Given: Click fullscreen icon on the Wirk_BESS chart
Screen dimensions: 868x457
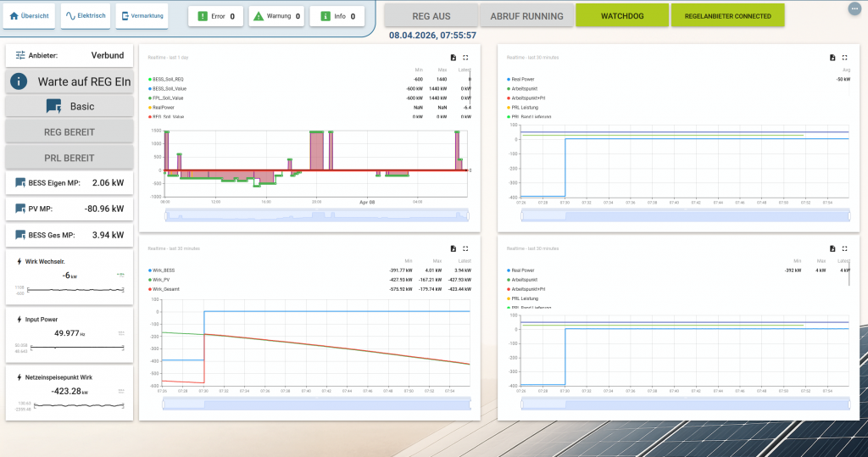Looking at the screenshot, I should pyautogui.click(x=465, y=248).
